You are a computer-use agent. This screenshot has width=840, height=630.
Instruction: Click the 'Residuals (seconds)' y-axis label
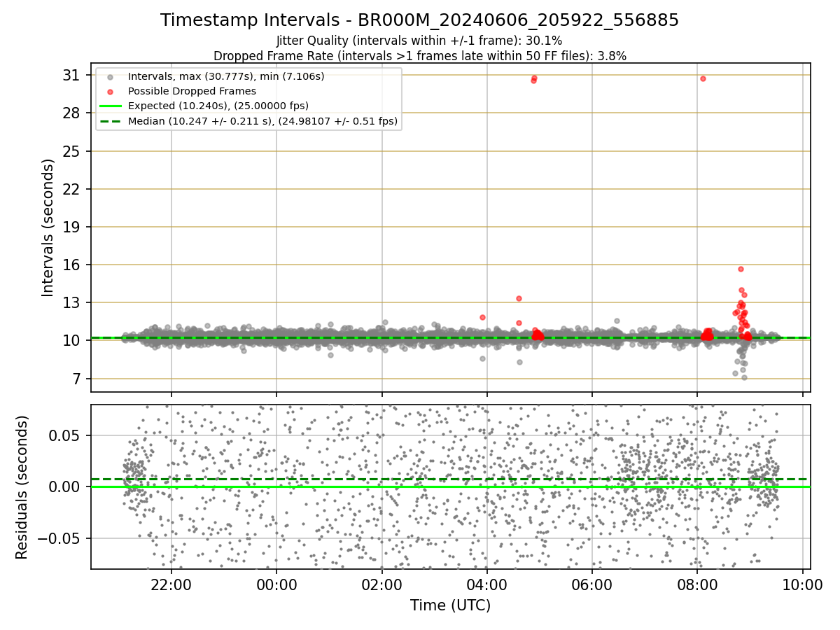pos(22,487)
